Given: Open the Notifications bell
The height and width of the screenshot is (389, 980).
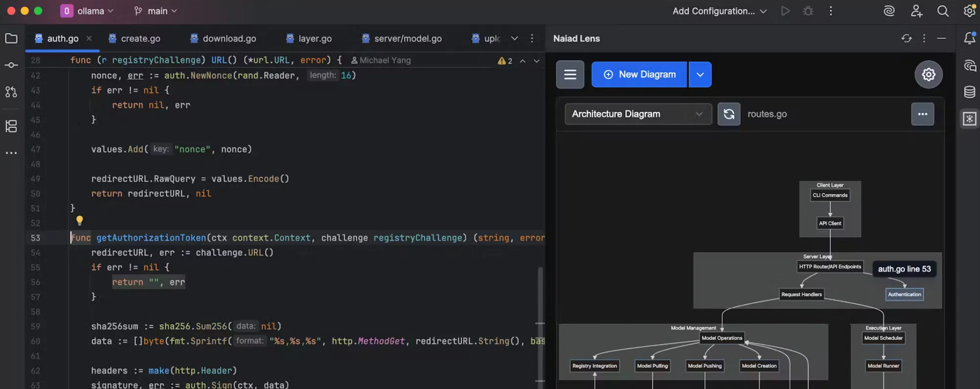Looking at the screenshot, I should (969, 38).
